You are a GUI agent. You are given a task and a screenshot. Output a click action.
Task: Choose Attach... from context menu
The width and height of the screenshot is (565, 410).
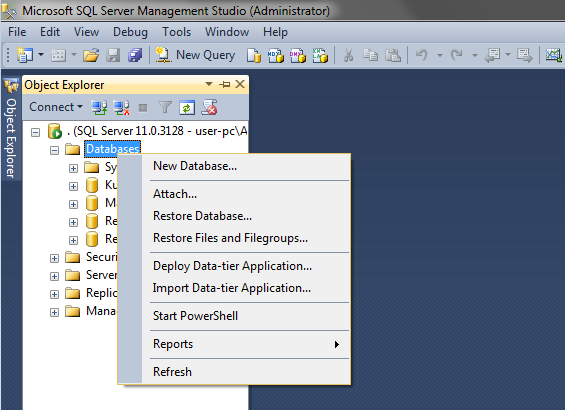point(234,194)
